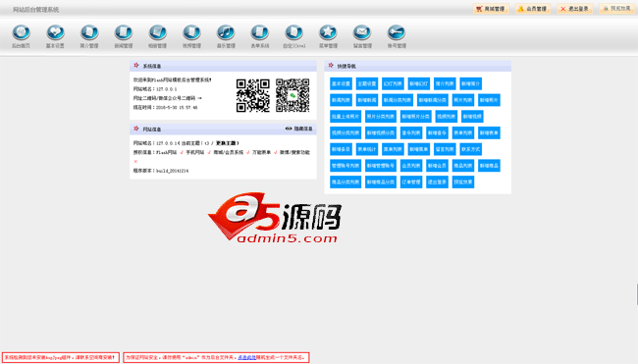Click the 视频列表 quick nav tile

[x=447, y=117]
